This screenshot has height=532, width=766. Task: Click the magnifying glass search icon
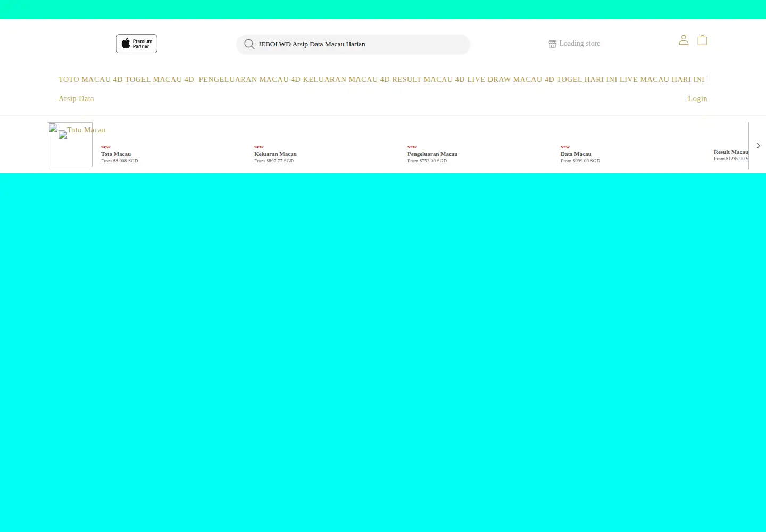pos(249,44)
